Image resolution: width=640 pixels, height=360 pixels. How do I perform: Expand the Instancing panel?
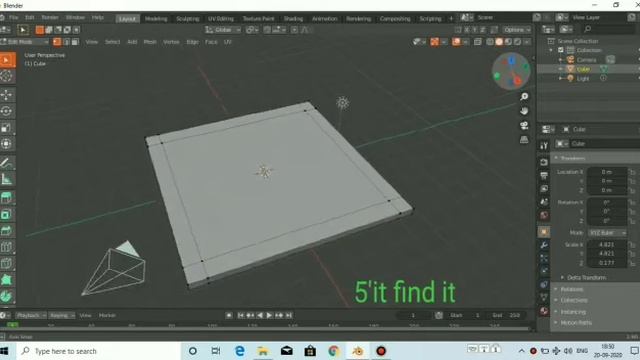[x=573, y=312]
